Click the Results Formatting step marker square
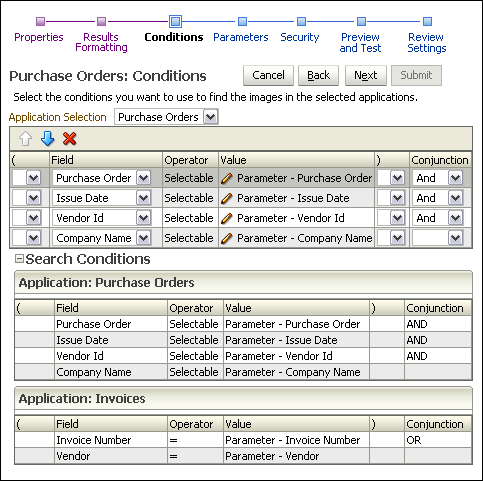 101,22
